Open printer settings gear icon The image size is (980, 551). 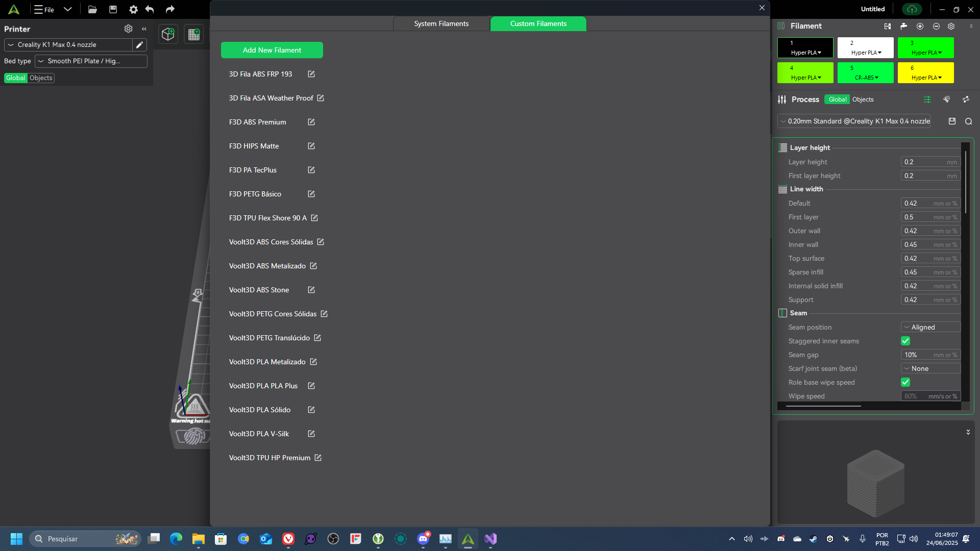point(128,29)
